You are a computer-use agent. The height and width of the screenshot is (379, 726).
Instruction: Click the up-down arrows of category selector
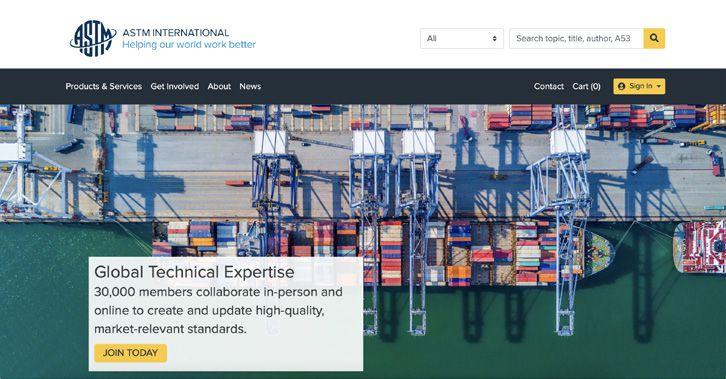point(494,38)
